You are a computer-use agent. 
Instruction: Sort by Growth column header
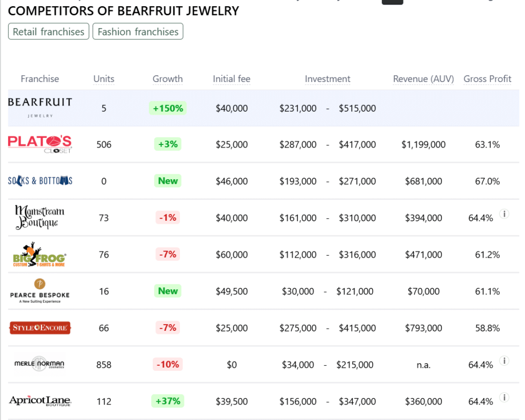(x=168, y=79)
